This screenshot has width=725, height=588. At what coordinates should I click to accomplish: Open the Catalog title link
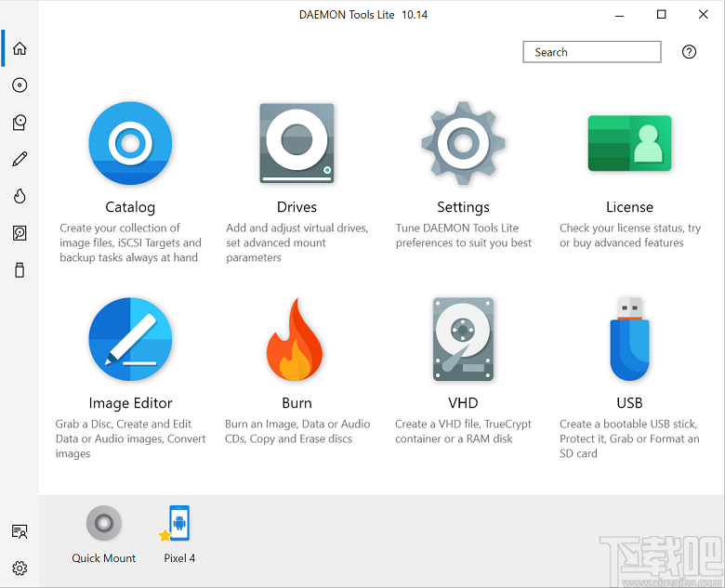[x=130, y=207]
